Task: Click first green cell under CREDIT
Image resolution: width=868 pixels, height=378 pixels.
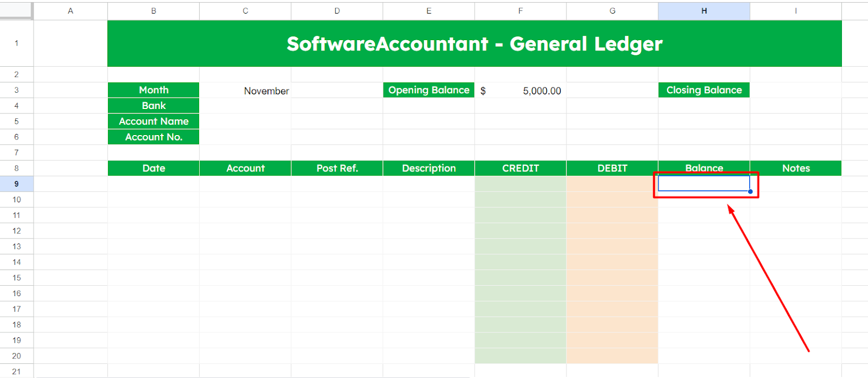Action: tap(520, 184)
